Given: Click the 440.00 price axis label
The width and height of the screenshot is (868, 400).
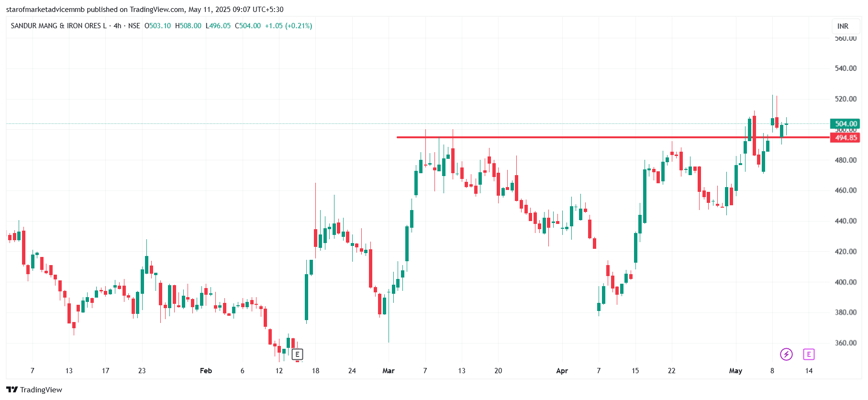Looking at the screenshot, I should pos(846,221).
